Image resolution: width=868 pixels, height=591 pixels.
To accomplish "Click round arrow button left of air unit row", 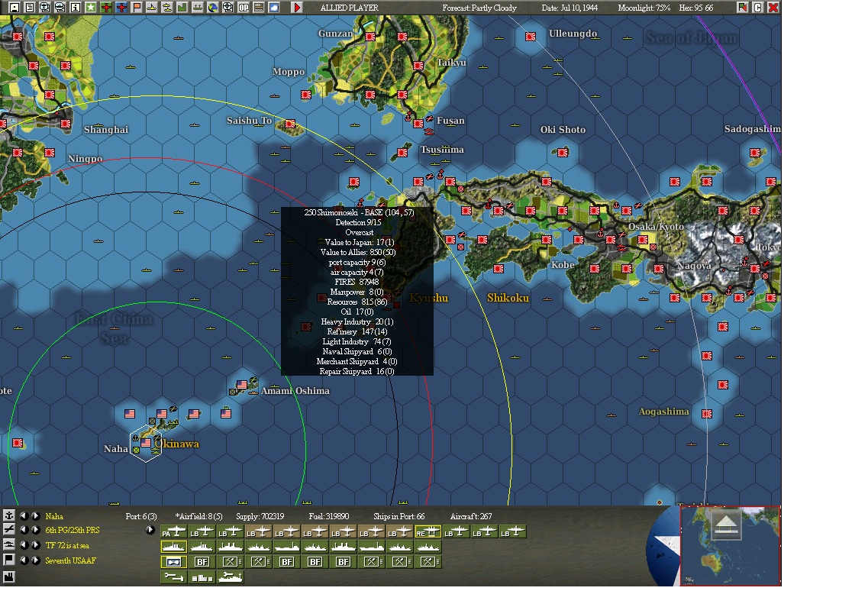I will (150, 530).
